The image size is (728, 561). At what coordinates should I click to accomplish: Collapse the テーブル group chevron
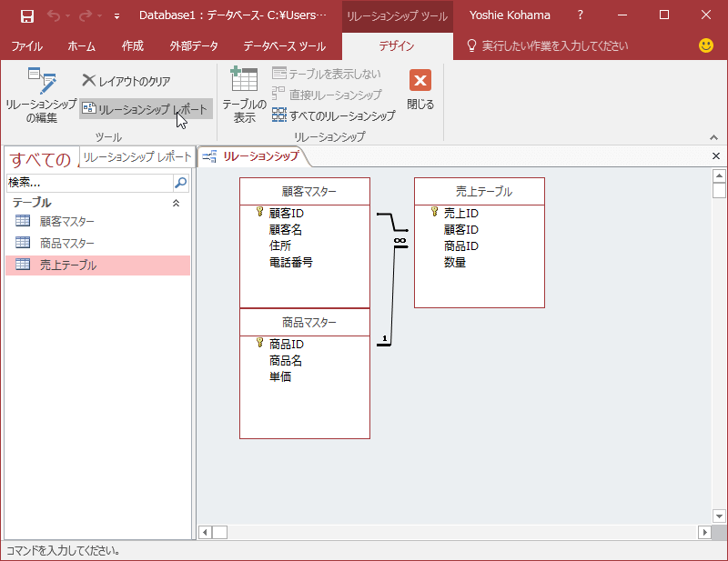[176, 204]
